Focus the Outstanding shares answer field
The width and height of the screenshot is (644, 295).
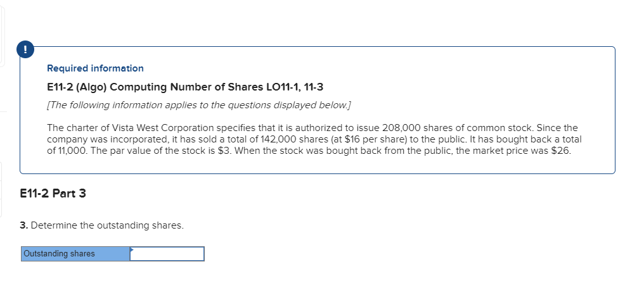[167, 254]
